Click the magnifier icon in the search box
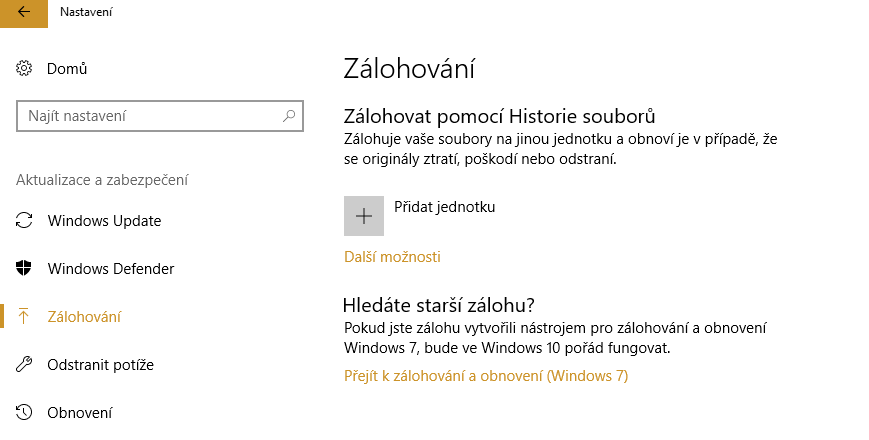The image size is (869, 440). click(x=290, y=116)
